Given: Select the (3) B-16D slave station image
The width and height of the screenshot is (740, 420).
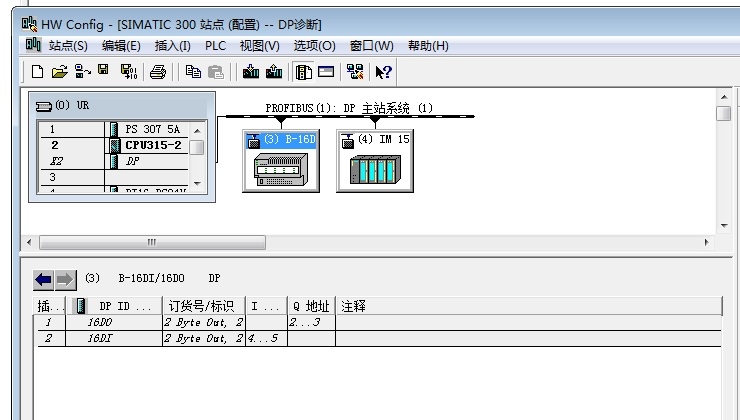Looking at the screenshot, I should [x=281, y=168].
